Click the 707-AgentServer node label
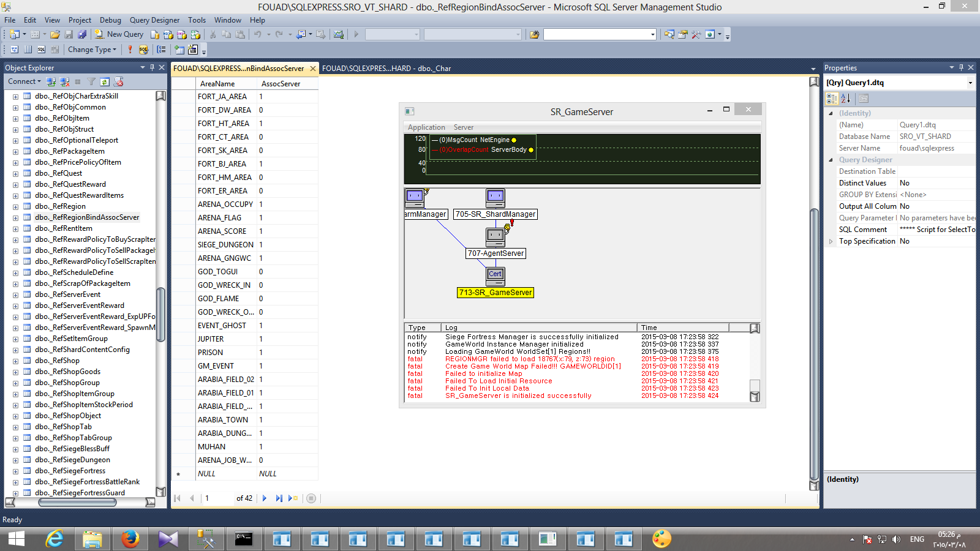The width and height of the screenshot is (980, 551). [496, 253]
